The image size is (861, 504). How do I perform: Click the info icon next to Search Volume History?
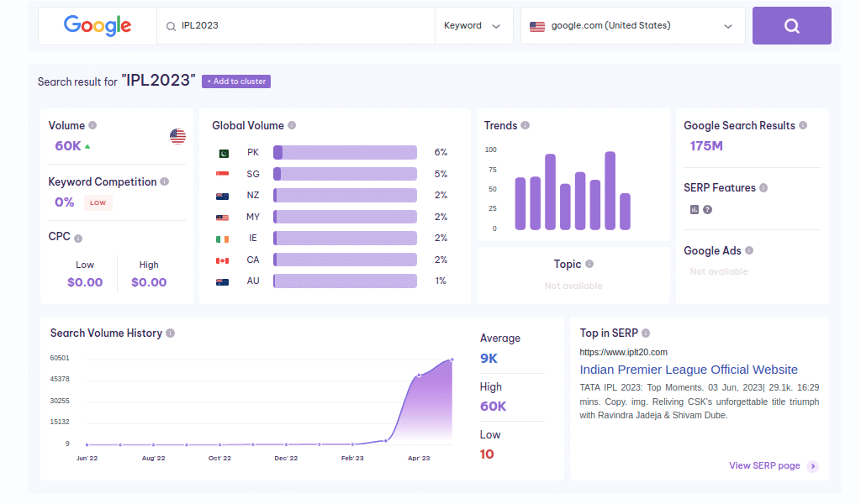[x=170, y=333]
